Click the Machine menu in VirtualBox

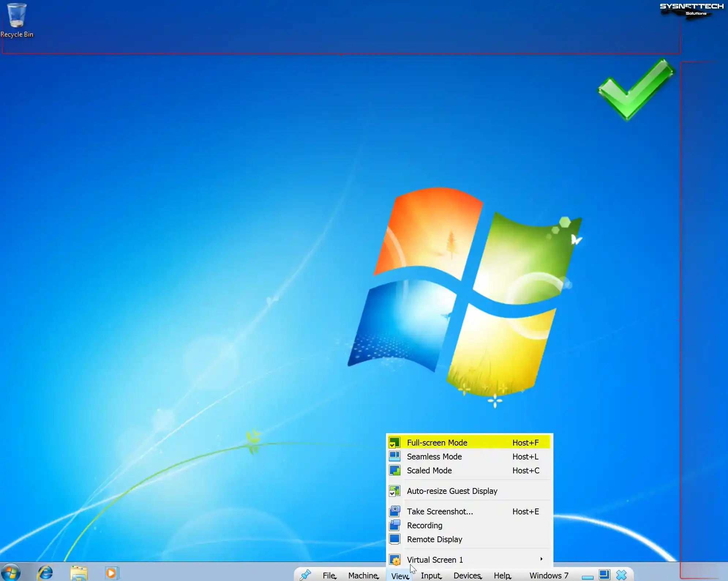point(362,576)
